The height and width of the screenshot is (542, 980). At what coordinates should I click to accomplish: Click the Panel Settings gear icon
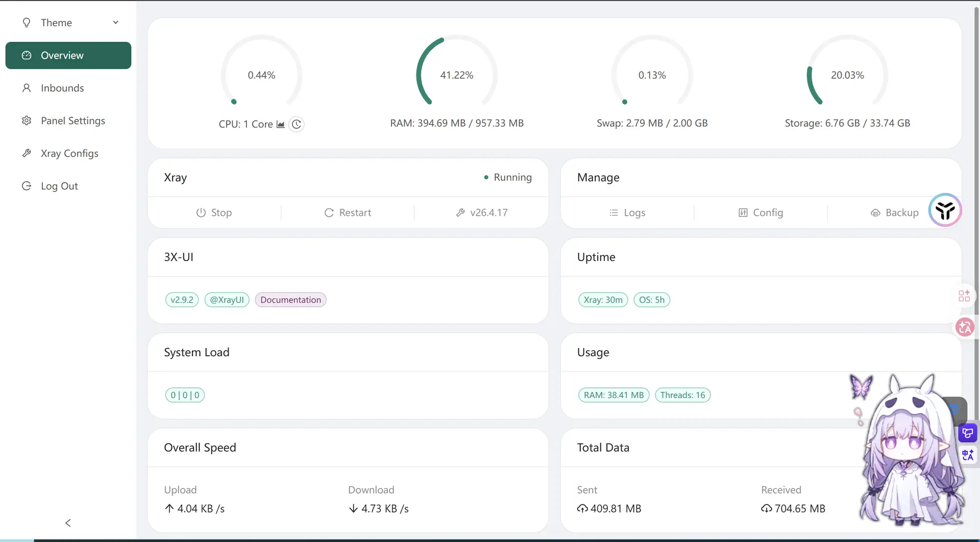27,120
